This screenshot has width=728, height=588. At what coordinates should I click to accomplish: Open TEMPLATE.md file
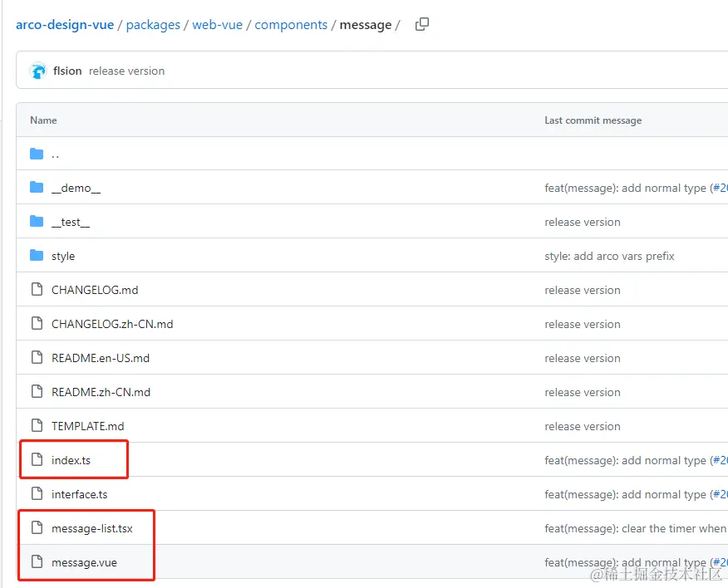tap(88, 426)
